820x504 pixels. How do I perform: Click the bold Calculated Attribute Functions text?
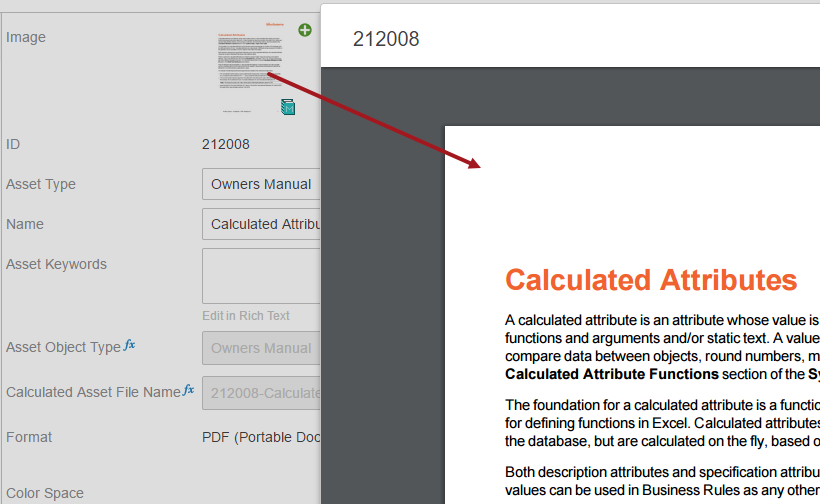pyautogui.click(x=612, y=374)
